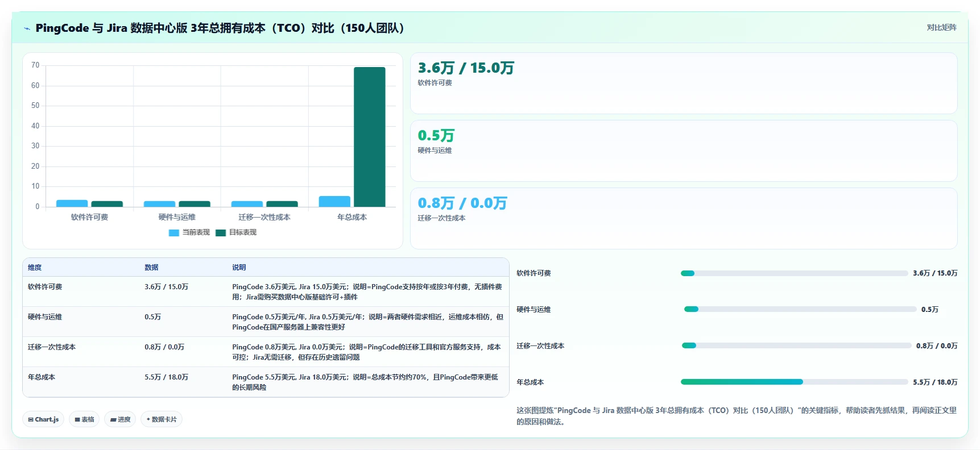Click the 0.5万 value after the progress bar
The height and width of the screenshot is (450, 980).
click(x=930, y=310)
